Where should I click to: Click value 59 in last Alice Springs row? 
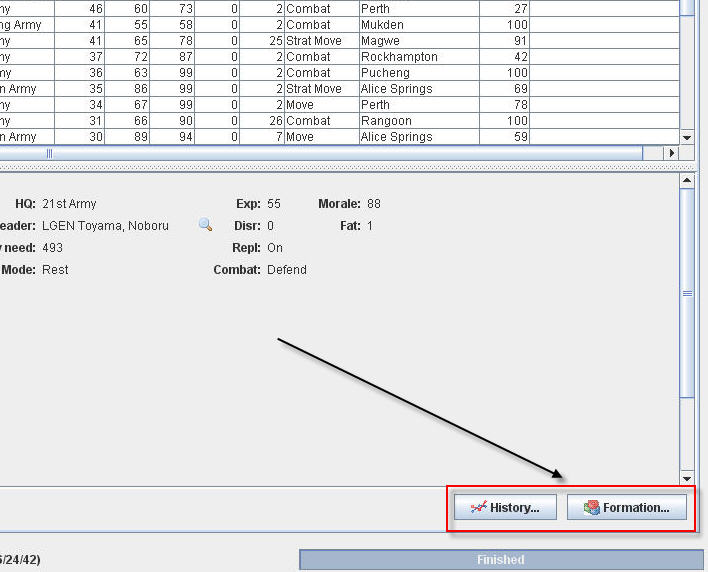pos(504,136)
